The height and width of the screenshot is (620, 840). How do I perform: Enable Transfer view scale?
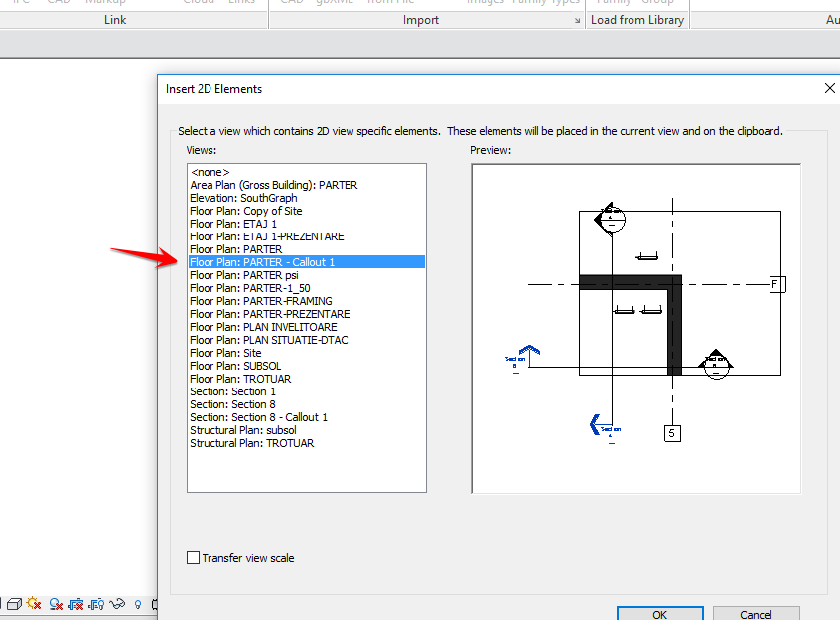click(194, 558)
